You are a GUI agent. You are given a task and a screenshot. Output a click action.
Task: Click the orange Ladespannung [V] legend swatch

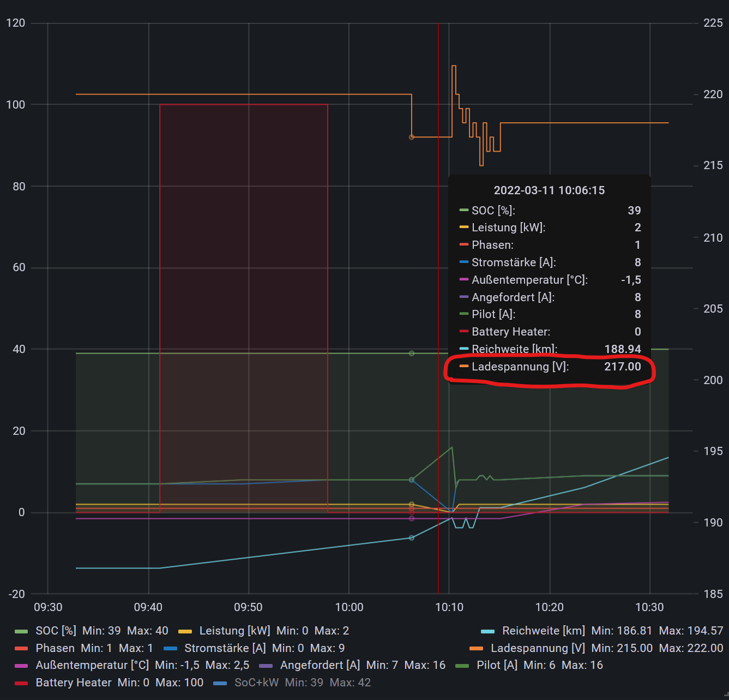pos(476,649)
